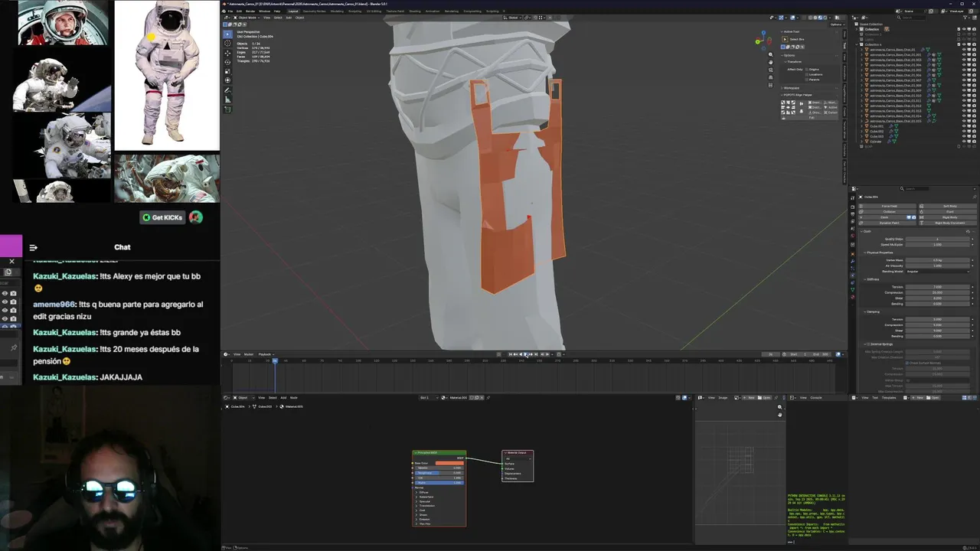This screenshot has height=551, width=980.
Task: Expand the Workspace panel in sidebar
Action: point(789,88)
